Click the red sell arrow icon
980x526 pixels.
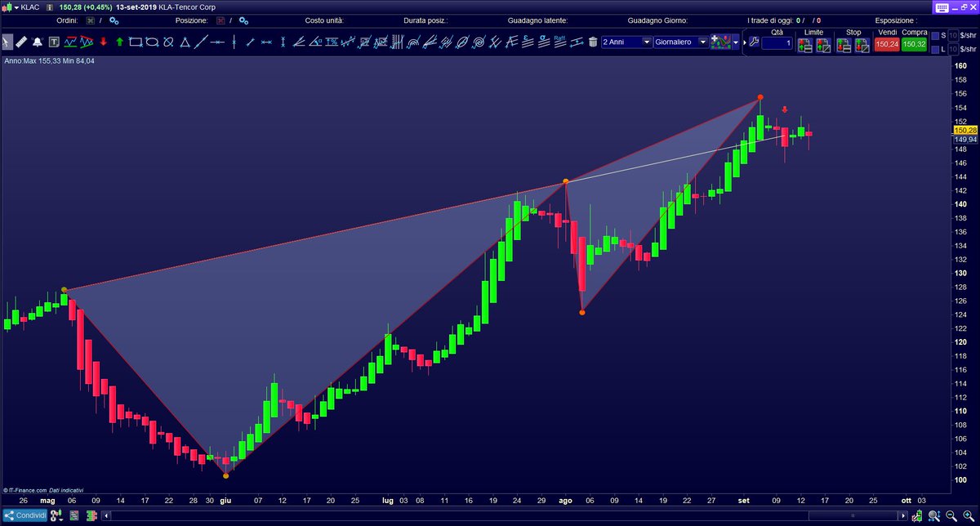[x=104, y=42]
